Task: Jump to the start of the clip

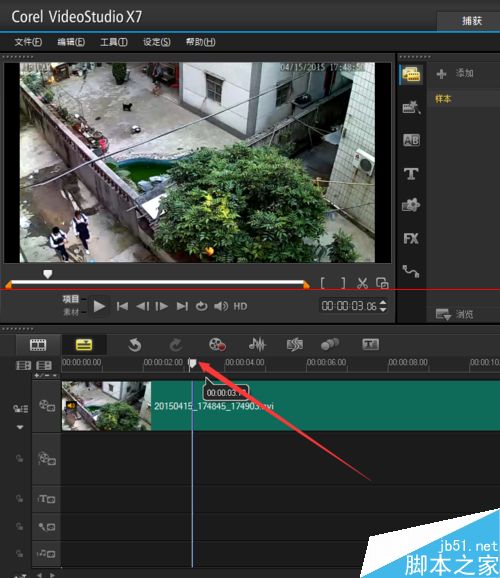Action: (122, 306)
